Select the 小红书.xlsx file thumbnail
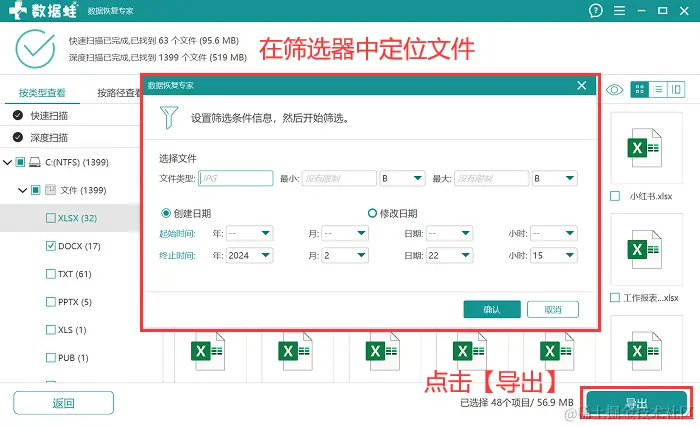The image size is (700, 427). (646, 148)
